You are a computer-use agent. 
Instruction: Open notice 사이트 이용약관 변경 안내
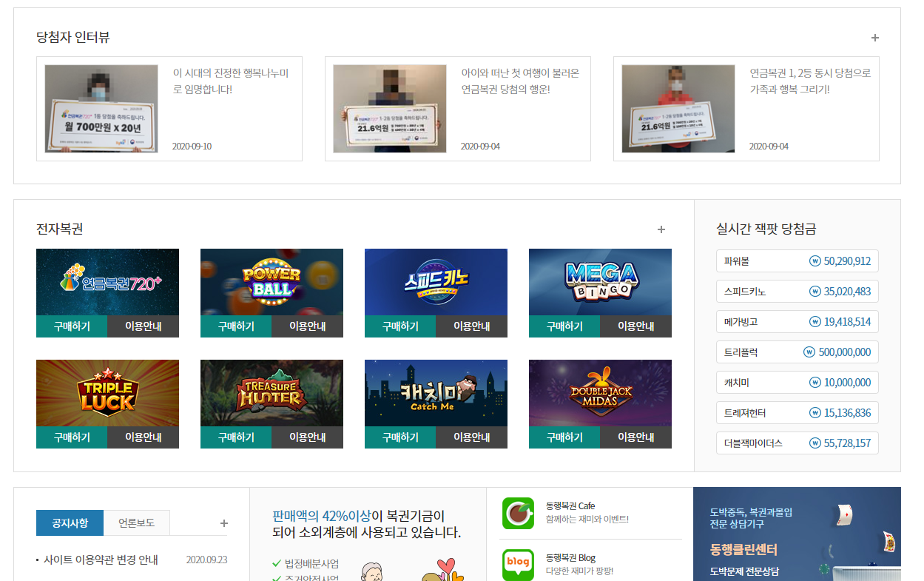pos(101,560)
